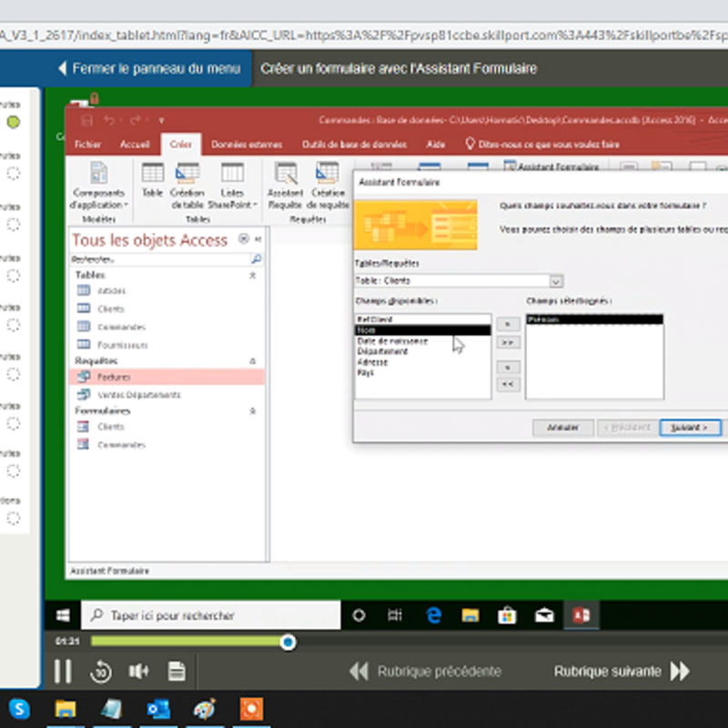Select Département in available fields
The height and width of the screenshot is (728, 728).
423,351
